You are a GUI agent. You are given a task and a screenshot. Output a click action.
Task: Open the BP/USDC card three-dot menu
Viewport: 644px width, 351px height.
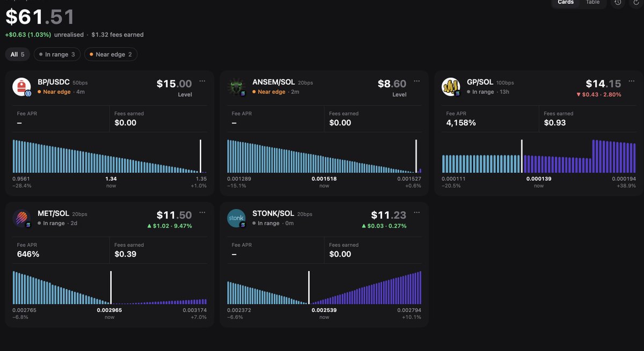click(202, 81)
